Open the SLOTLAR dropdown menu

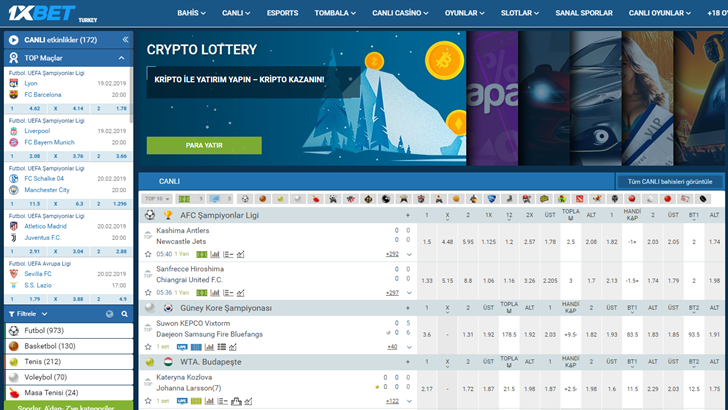520,13
